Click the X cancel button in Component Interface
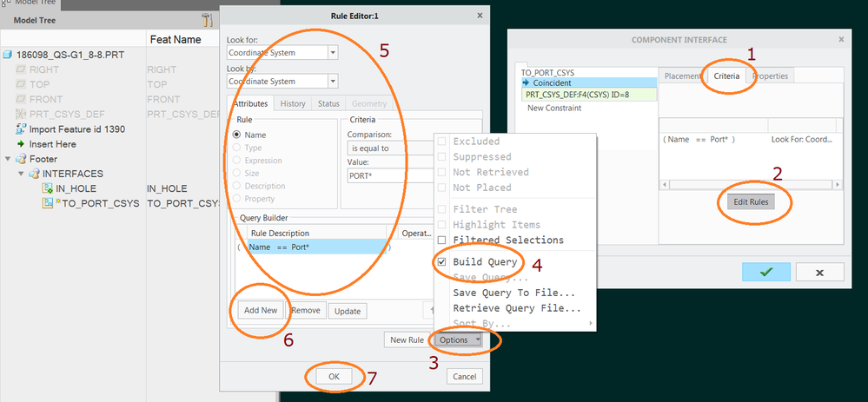 coord(818,272)
